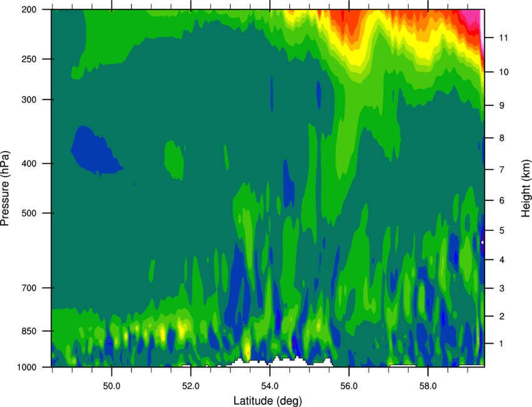Screen dimensions: 532x407
Task: Click the 10 km height label
Action: coord(504,72)
